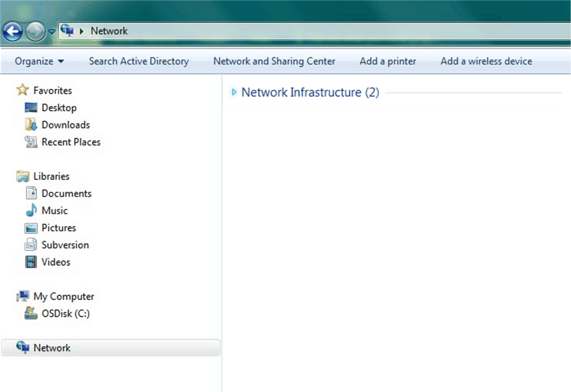
Task: Click the Network icon in address bar
Action: 68,30
